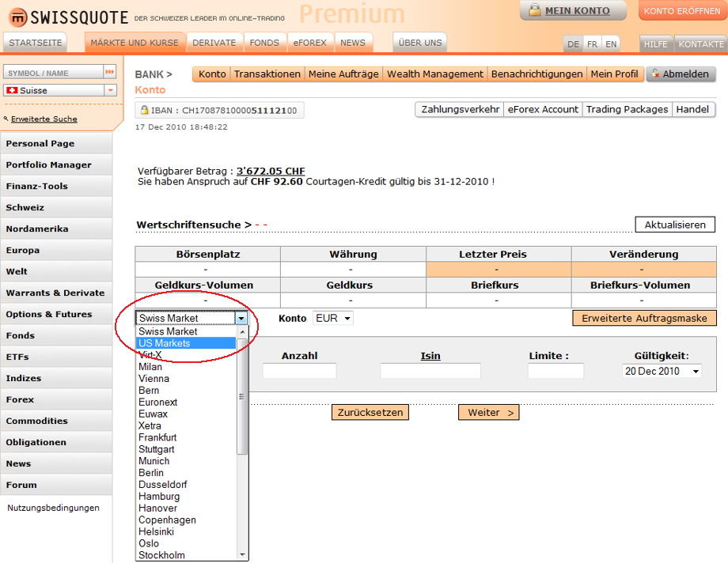The height and width of the screenshot is (563, 728).
Task: Open the Konto EUR currency dropdown
Action: [x=333, y=319]
